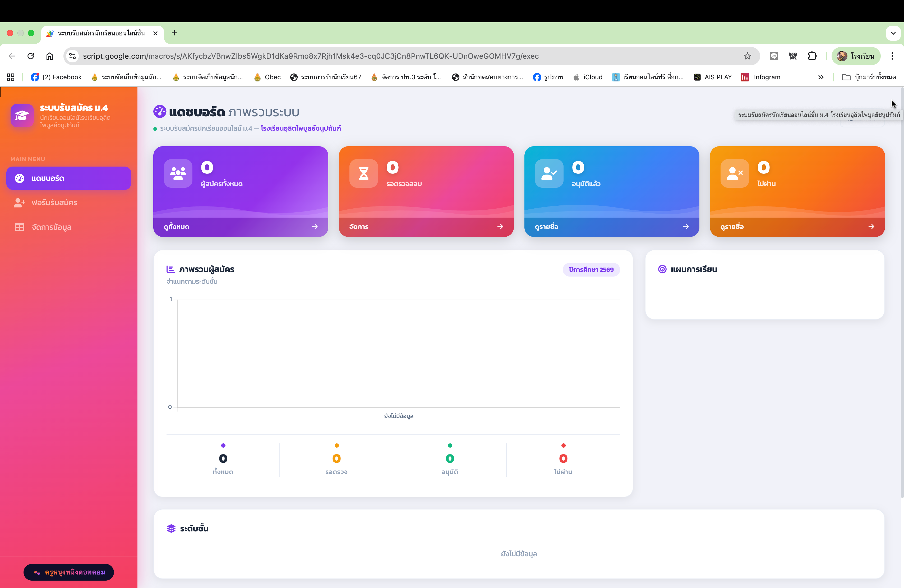Click the users group icon on the ผู้สมัครทั้งหมด card

[x=178, y=173]
